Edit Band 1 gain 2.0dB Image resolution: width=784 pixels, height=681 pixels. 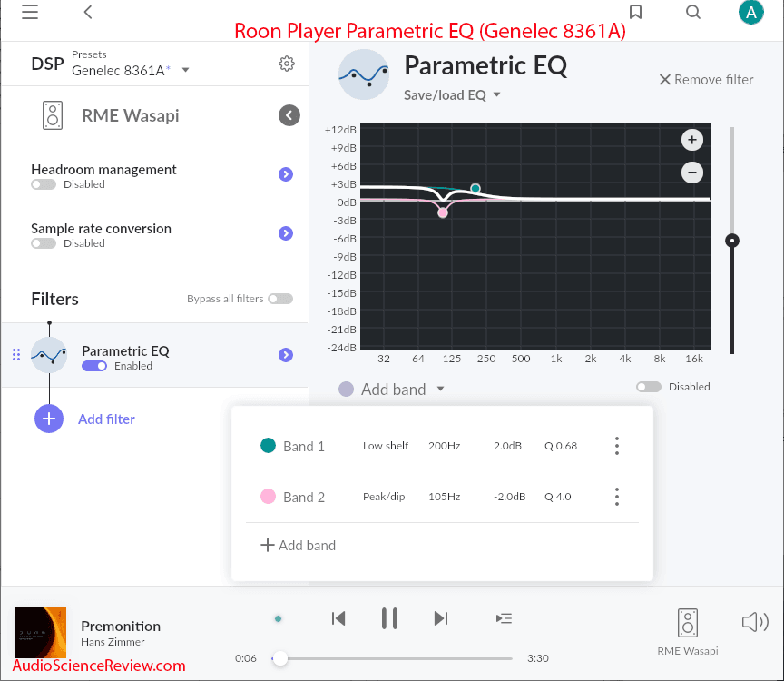pos(507,446)
